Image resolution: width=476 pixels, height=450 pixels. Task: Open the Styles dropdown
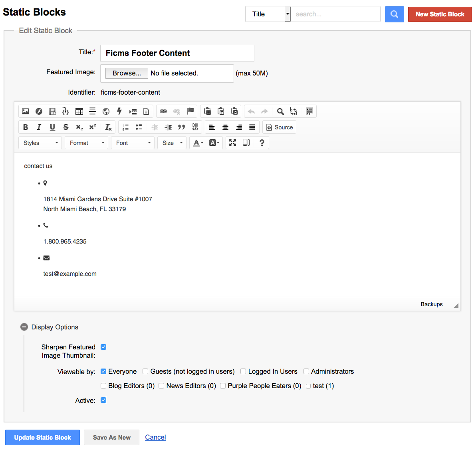point(40,143)
